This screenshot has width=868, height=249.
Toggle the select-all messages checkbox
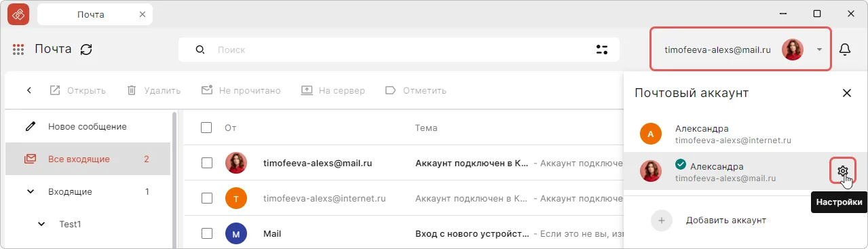point(207,128)
